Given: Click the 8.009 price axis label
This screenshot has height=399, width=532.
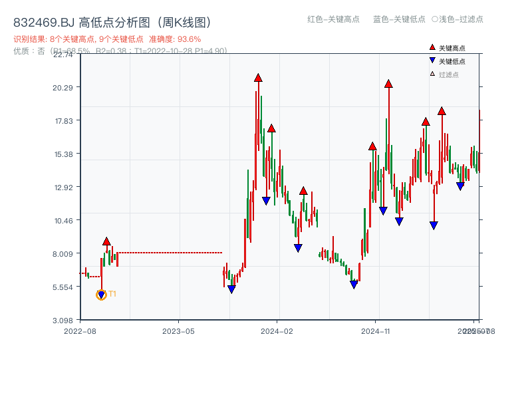Looking at the screenshot, I should [x=63, y=254].
